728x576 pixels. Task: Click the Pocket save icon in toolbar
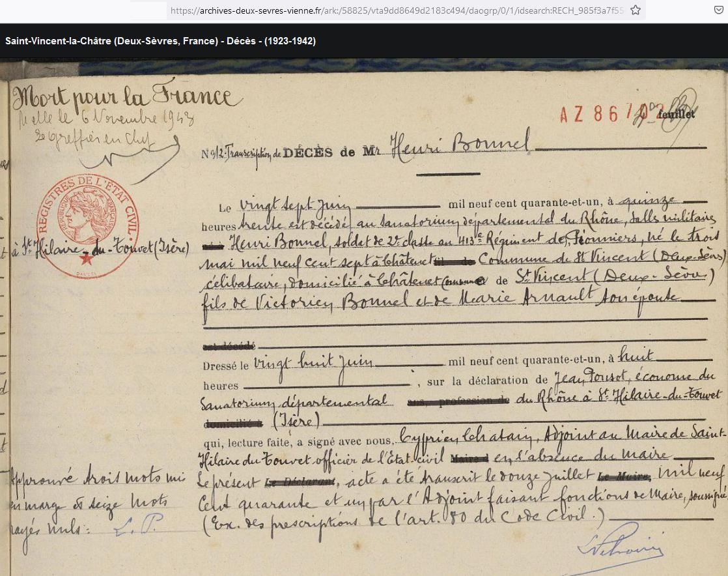pyautogui.click(x=718, y=10)
